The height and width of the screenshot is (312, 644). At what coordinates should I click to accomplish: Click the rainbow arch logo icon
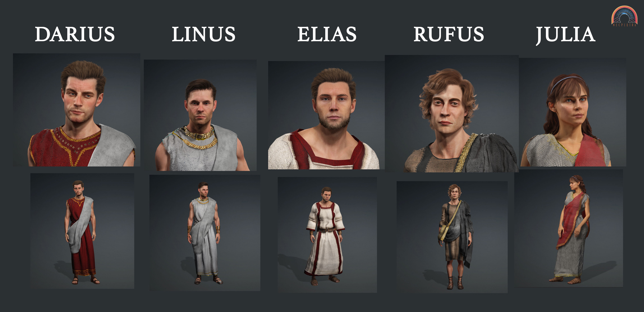coord(624,16)
